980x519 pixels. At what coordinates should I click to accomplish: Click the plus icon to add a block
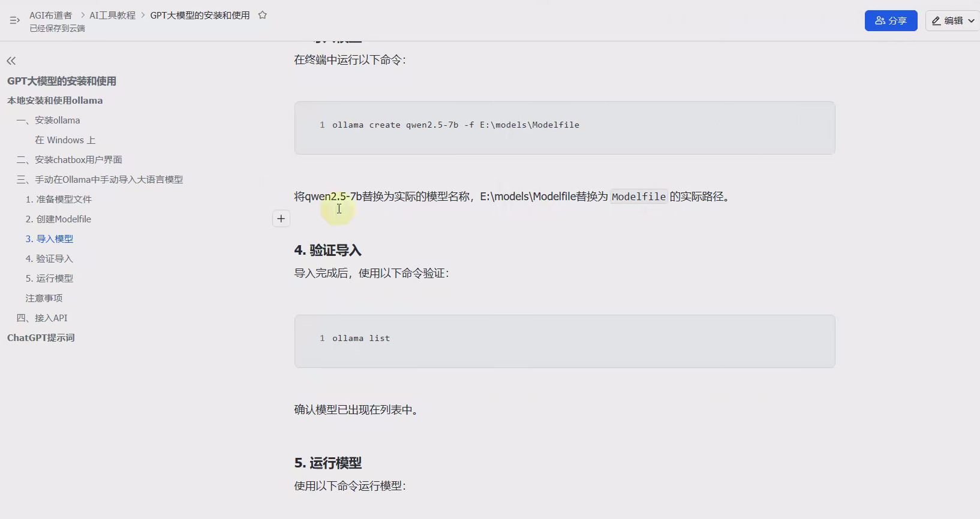281,219
